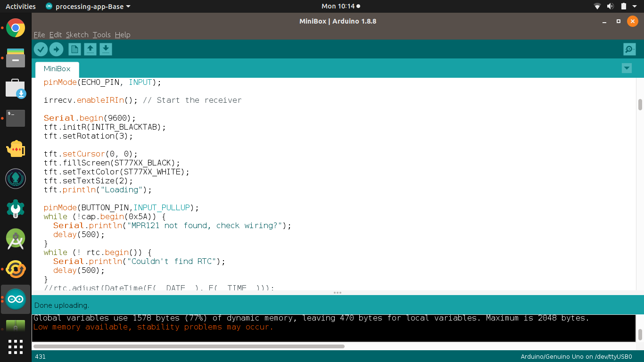644x362 pixels.
Task: Click the console horizontal scrollbar
Action: click(188, 346)
